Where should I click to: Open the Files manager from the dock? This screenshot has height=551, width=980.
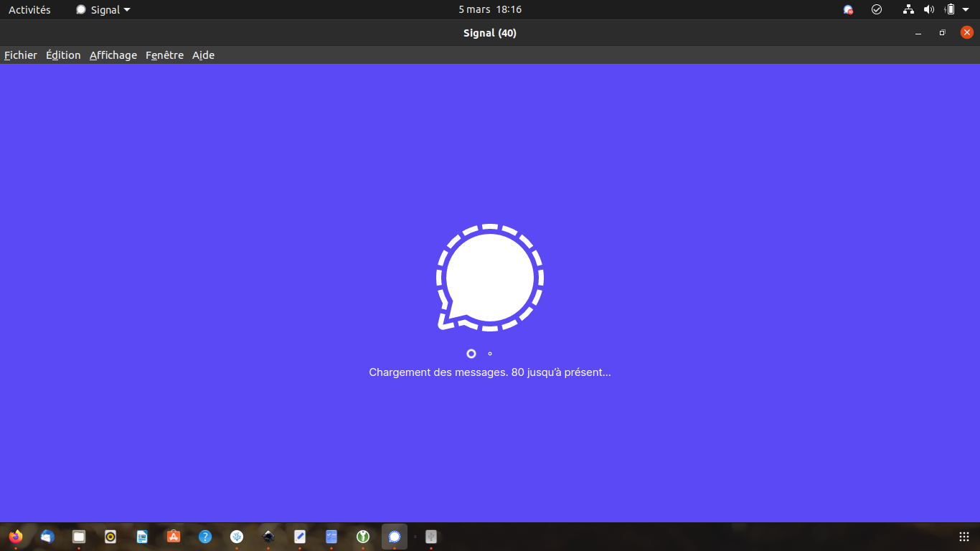point(79,536)
